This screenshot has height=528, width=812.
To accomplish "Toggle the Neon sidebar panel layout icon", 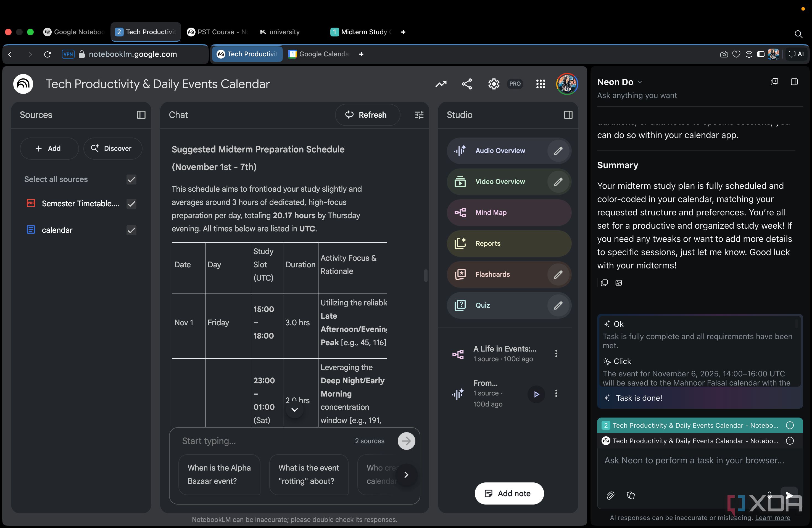I will pyautogui.click(x=794, y=82).
